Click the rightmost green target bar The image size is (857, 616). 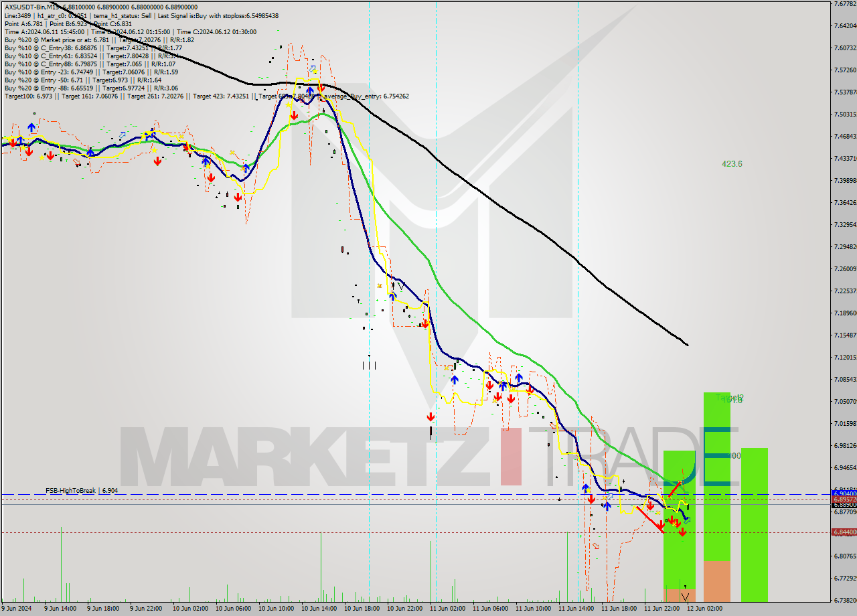[754, 524]
